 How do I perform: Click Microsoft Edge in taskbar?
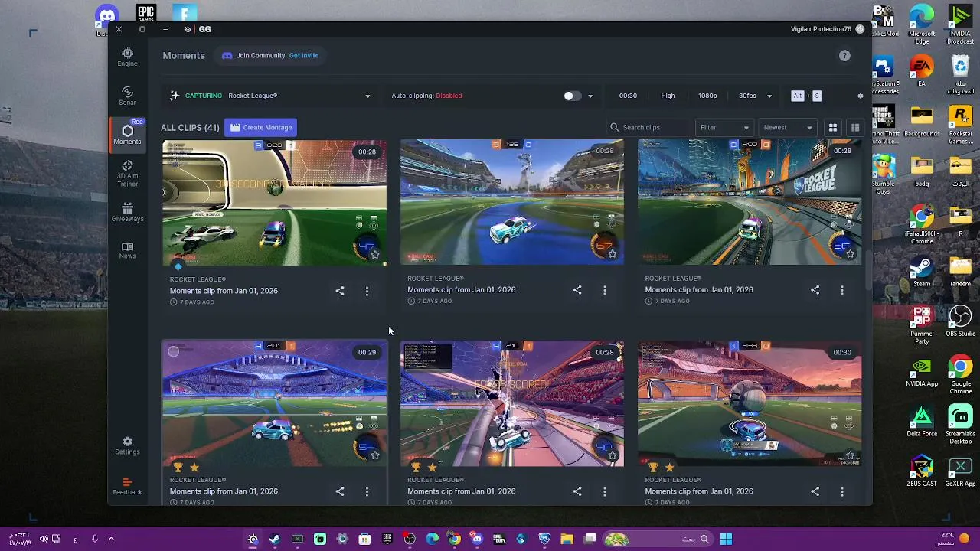[432, 539]
